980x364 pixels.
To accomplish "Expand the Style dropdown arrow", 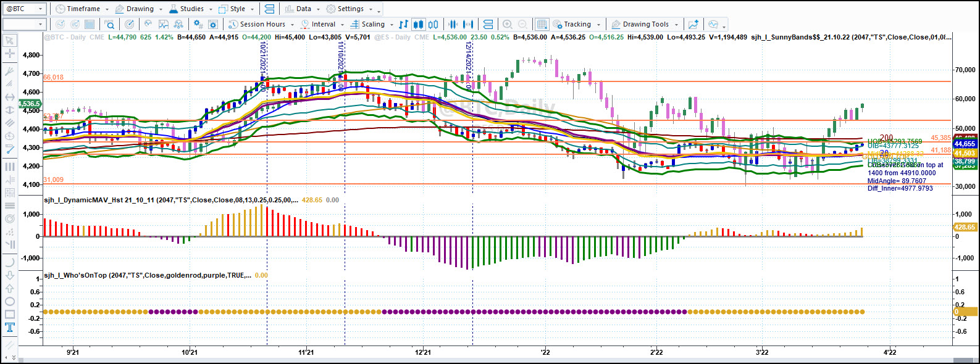I will coord(252,9).
